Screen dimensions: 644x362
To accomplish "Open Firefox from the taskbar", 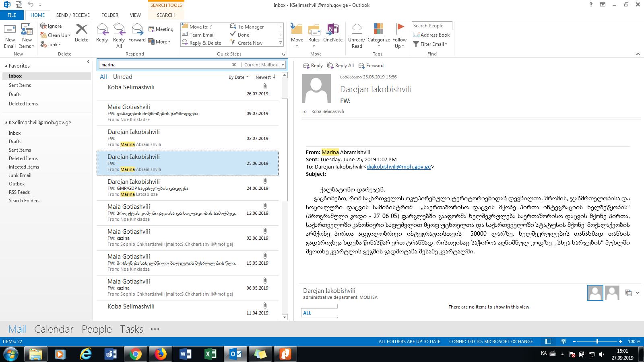I will 161,354.
